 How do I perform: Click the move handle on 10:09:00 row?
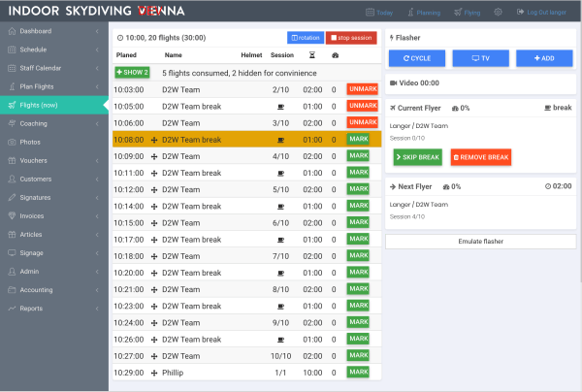[x=154, y=156]
